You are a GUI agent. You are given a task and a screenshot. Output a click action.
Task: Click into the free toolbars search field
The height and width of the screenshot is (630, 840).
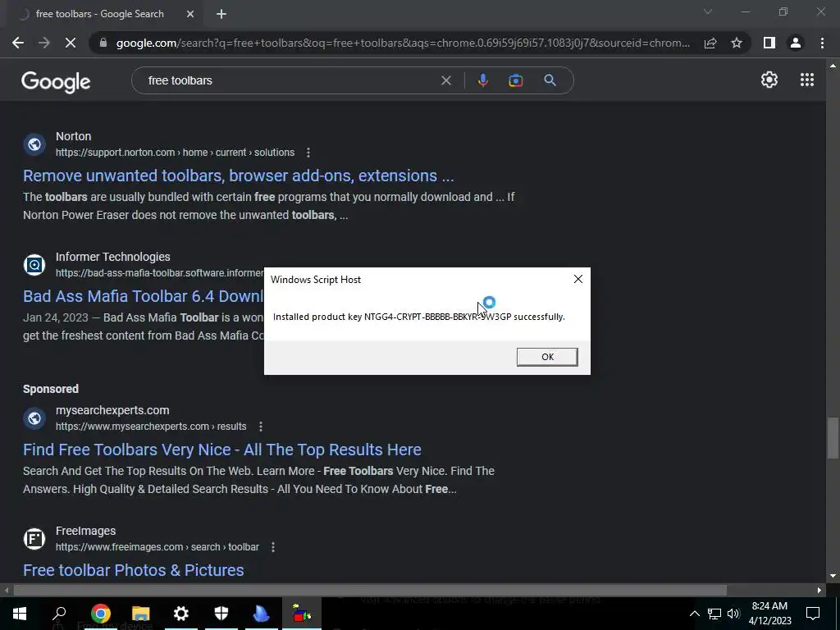point(290,80)
